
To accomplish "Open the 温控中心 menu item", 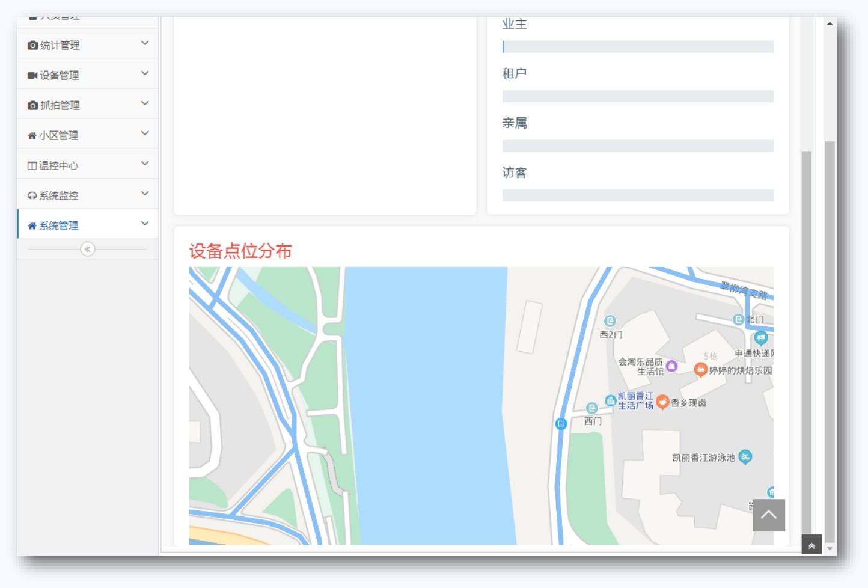I will pyautogui.click(x=59, y=165).
